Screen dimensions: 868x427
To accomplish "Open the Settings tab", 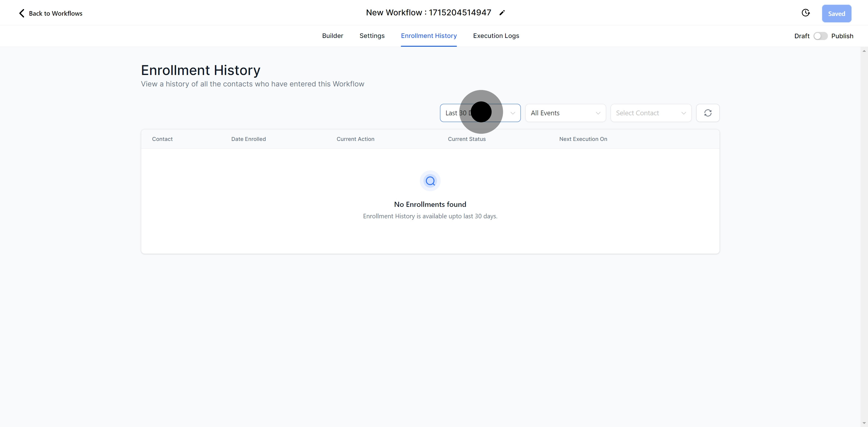I will (x=372, y=36).
